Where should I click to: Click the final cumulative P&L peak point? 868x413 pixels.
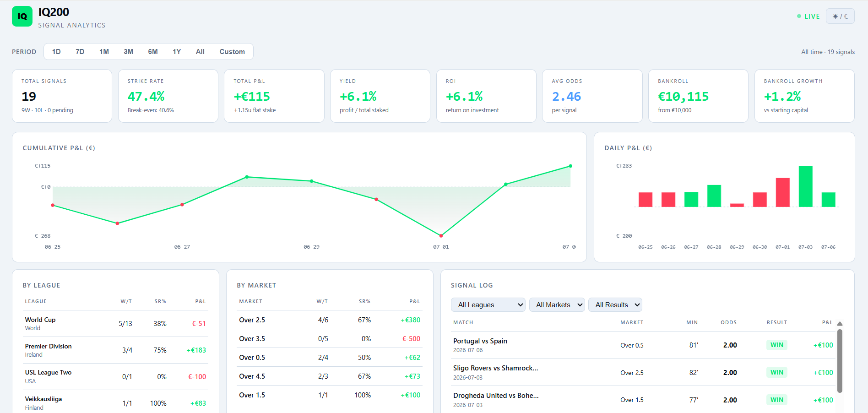570,166
